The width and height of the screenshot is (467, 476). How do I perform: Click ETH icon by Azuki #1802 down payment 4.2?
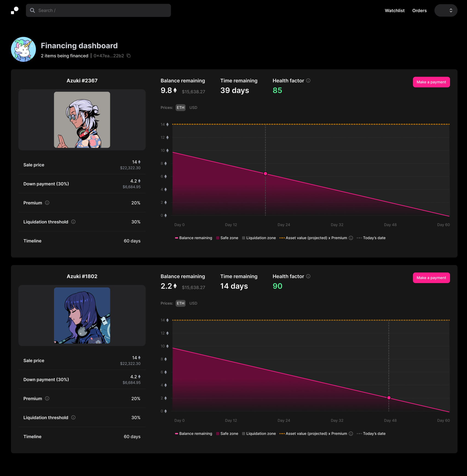click(139, 377)
